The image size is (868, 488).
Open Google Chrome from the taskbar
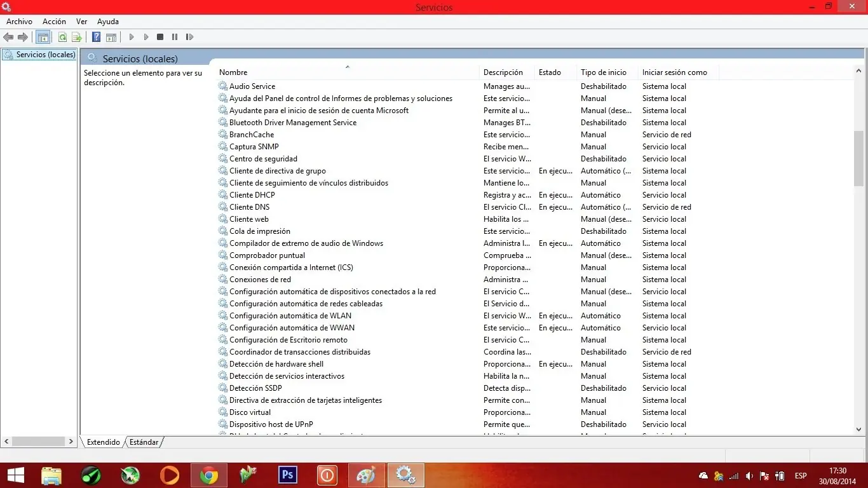click(209, 475)
